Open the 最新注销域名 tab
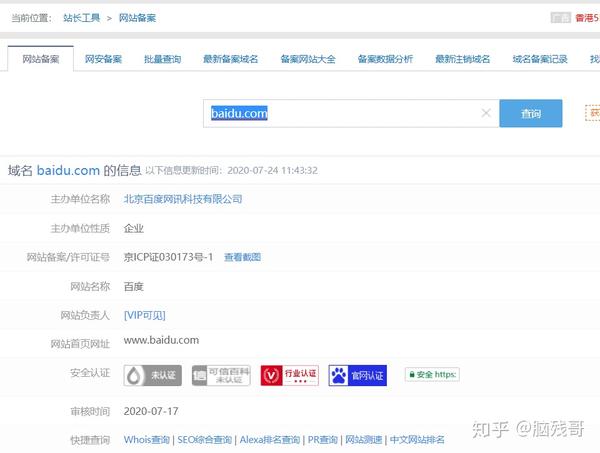Image resolution: width=600 pixels, height=453 pixels. (x=462, y=59)
